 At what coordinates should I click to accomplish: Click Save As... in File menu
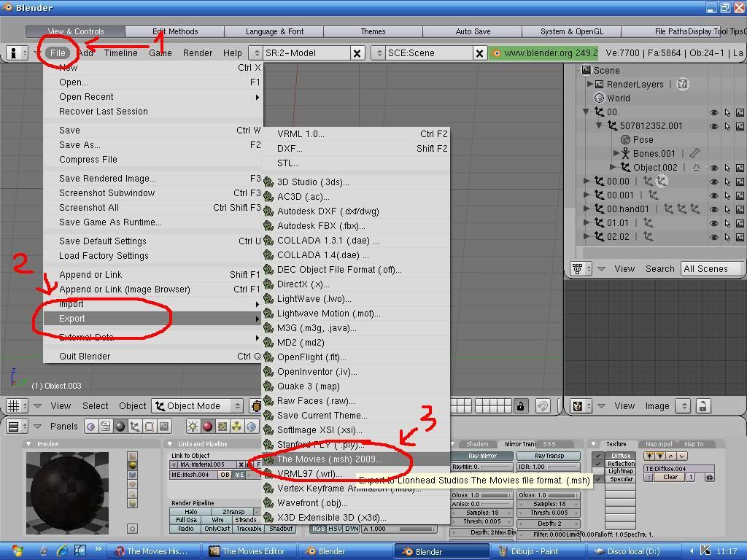point(152,145)
